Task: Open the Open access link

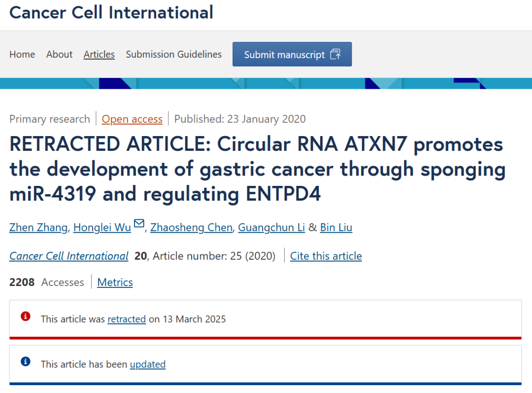Action: (132, 119)
